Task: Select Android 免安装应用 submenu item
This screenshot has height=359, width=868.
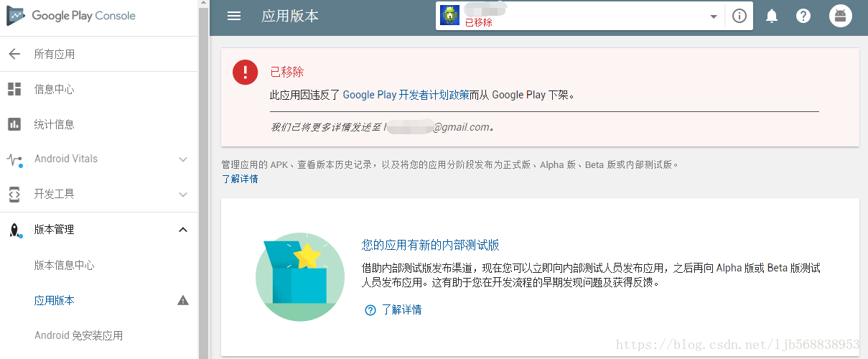Action: 79,335
